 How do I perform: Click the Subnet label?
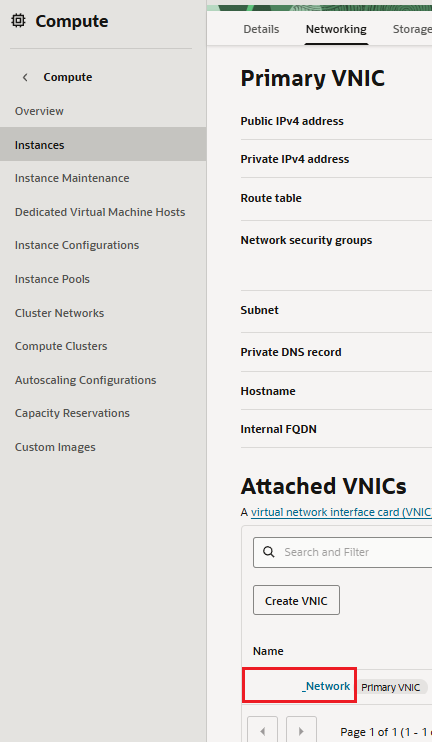pyautogui.click(x=259, y=310)
